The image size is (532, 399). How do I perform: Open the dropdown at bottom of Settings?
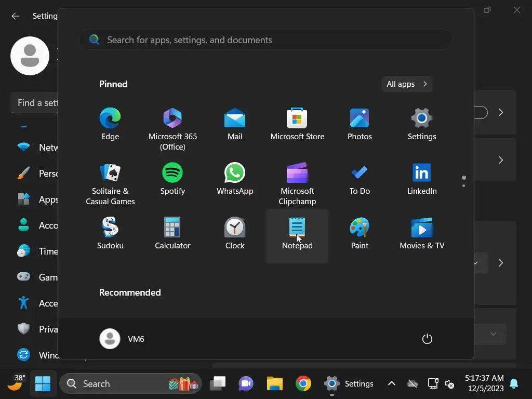tap(490, 334)
